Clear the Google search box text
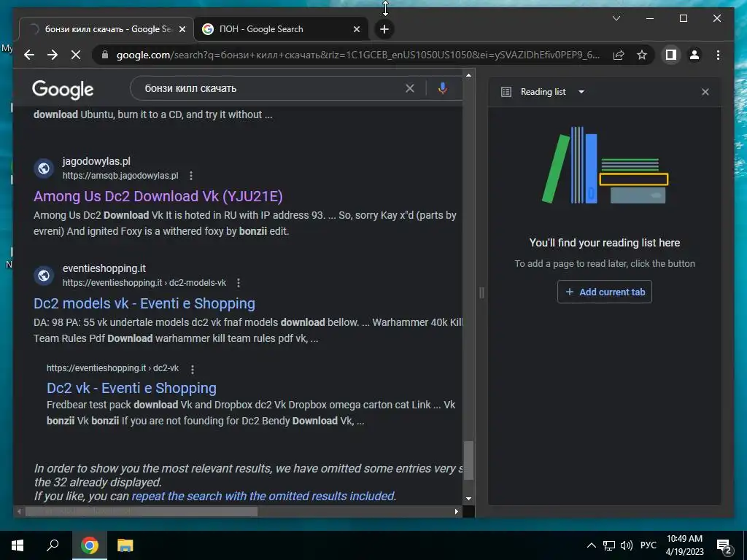This screenshot has height=560, width=747. (410, 88)
